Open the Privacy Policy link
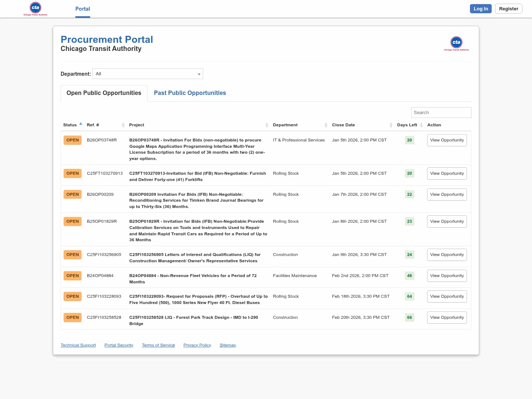The height and width of the screenshot is (399, 532). pyautogui.click(x=197, y=345)
